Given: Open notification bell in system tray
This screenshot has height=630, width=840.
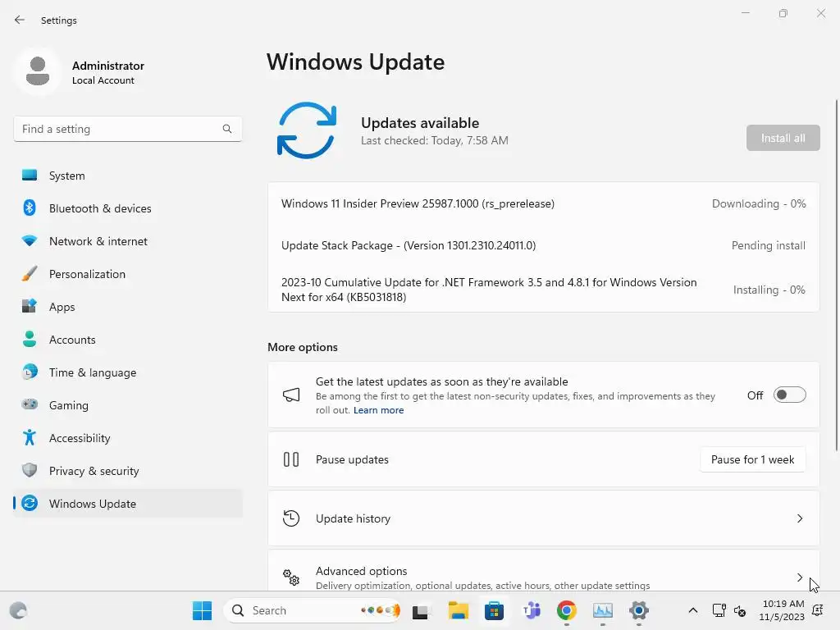Looking at the screenshot, I should [818, 610].
